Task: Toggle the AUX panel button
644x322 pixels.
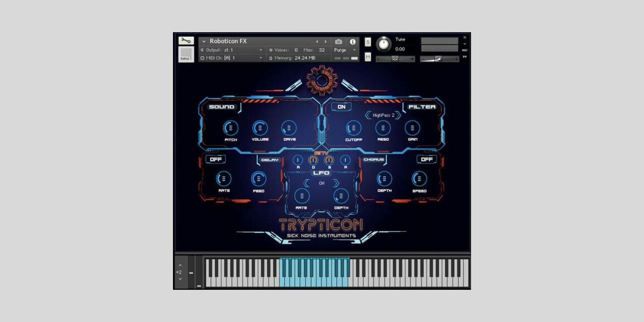Action: pyautogui.click(x=465, y=50)
